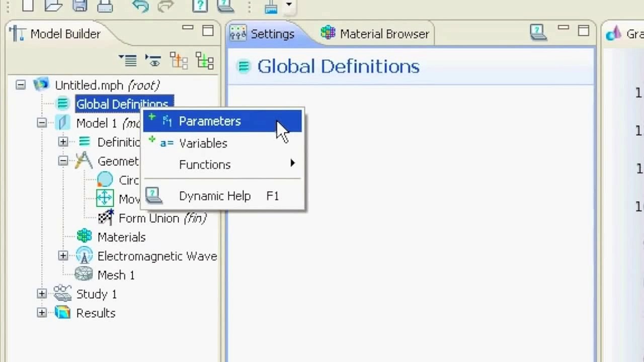Click the New file icon in the top toolbar
644x362 pixels.
coord(28,5)
